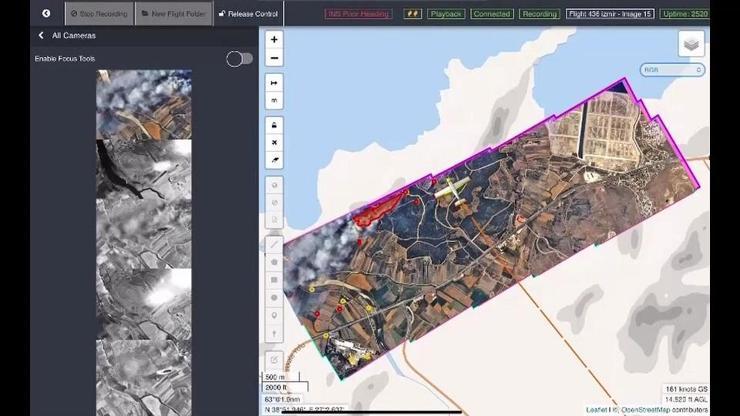Toggle the Recording status indicator

[x=540, y=14]
